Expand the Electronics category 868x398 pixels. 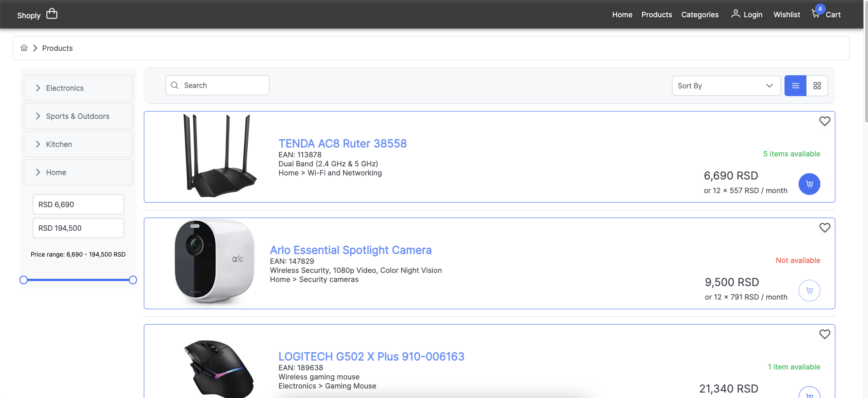78,88
